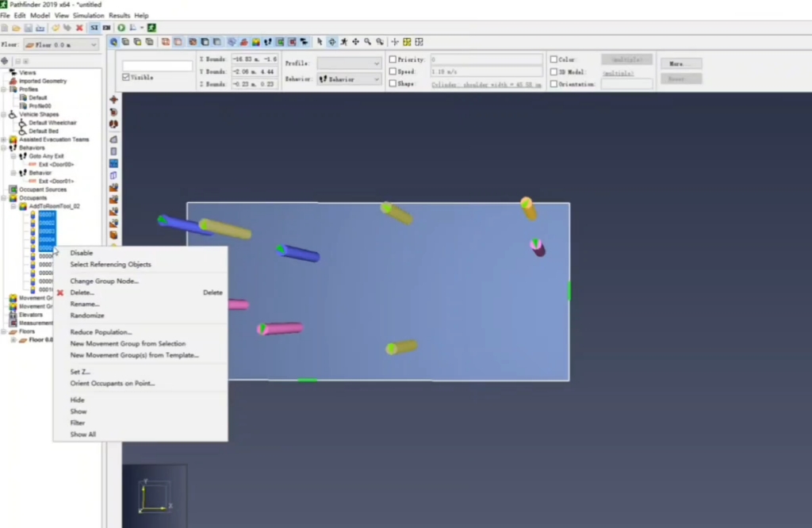This screenshot has width=812, height=528.
Task: Choose the pan four-arrow tool
Action: tap(356, 42)
